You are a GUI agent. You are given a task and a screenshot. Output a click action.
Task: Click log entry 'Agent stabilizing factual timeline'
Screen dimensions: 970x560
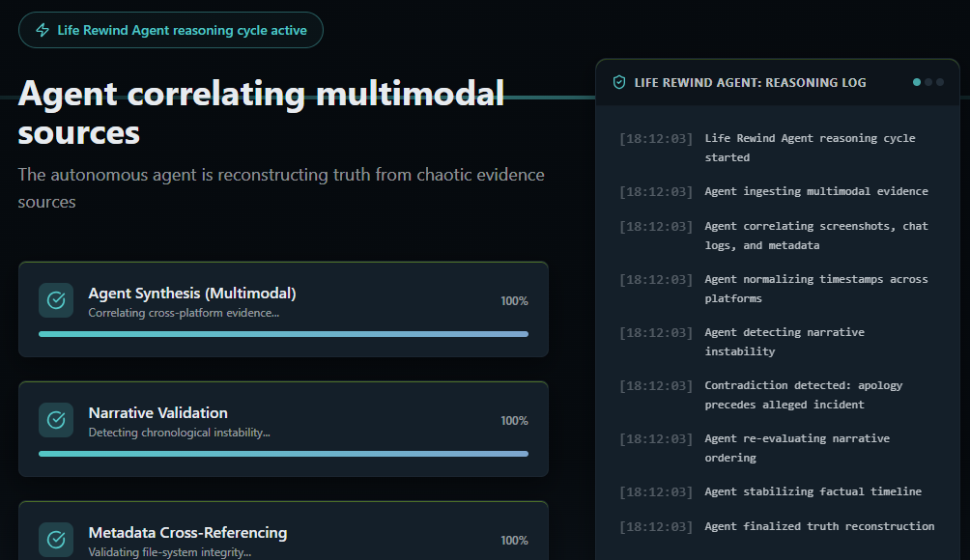(813, 492)
